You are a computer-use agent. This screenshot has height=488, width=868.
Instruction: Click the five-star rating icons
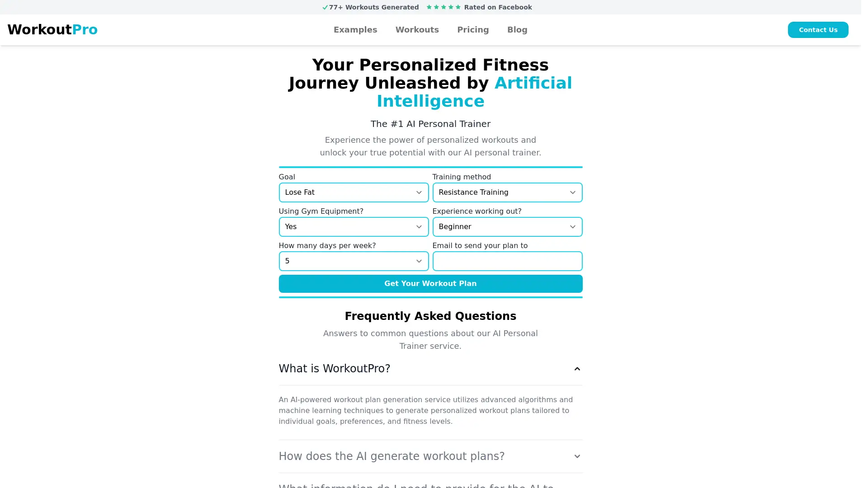pyautogui.click(x=443, y=7)
